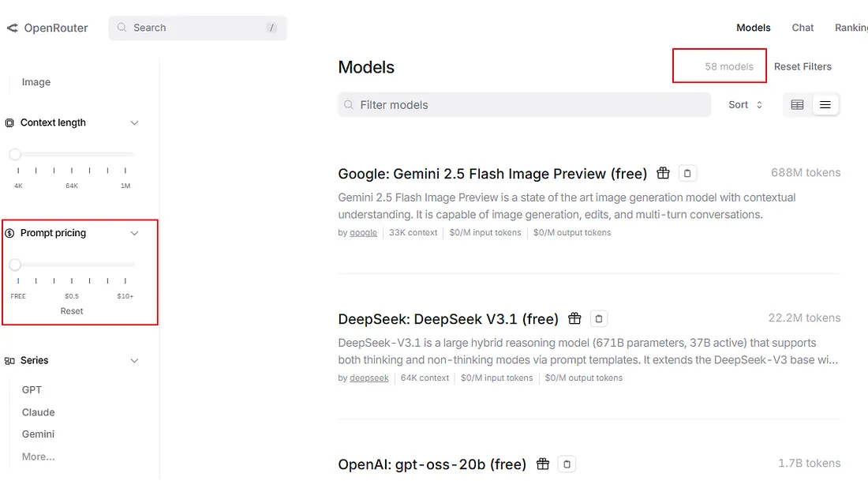Collapse the Context length section
Screen dimensions: 868x481
134,123
